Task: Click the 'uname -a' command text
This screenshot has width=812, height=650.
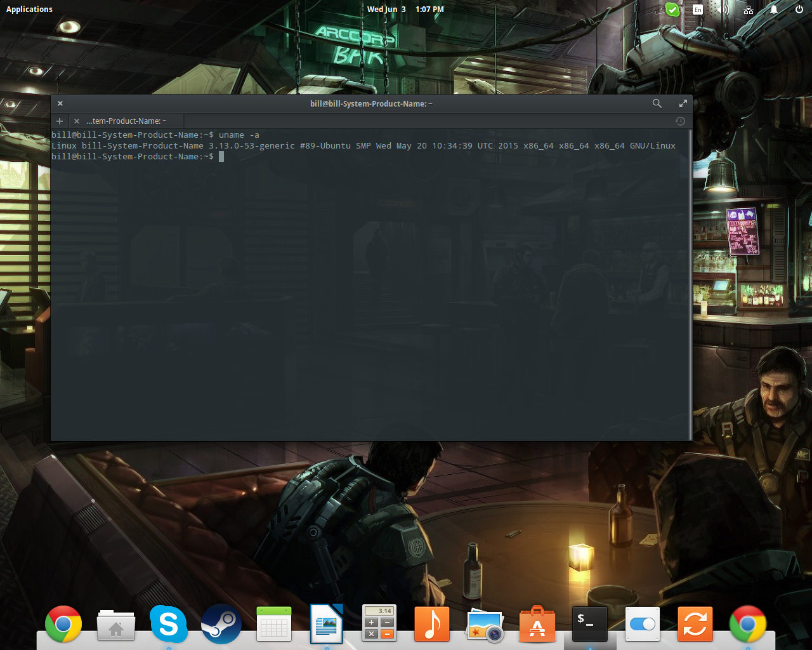Action: pyautogui.click(x=239, y=135)
